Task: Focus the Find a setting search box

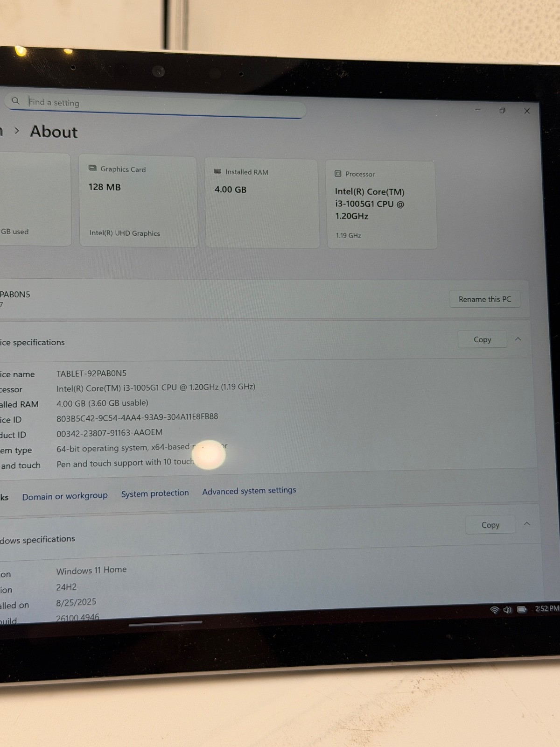Action: (x=155, y=106)
